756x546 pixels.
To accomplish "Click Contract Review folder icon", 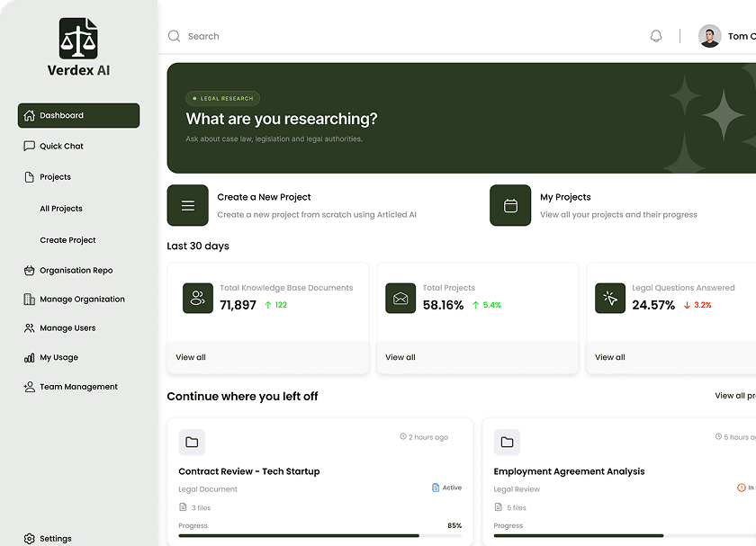I will point(192,443).
